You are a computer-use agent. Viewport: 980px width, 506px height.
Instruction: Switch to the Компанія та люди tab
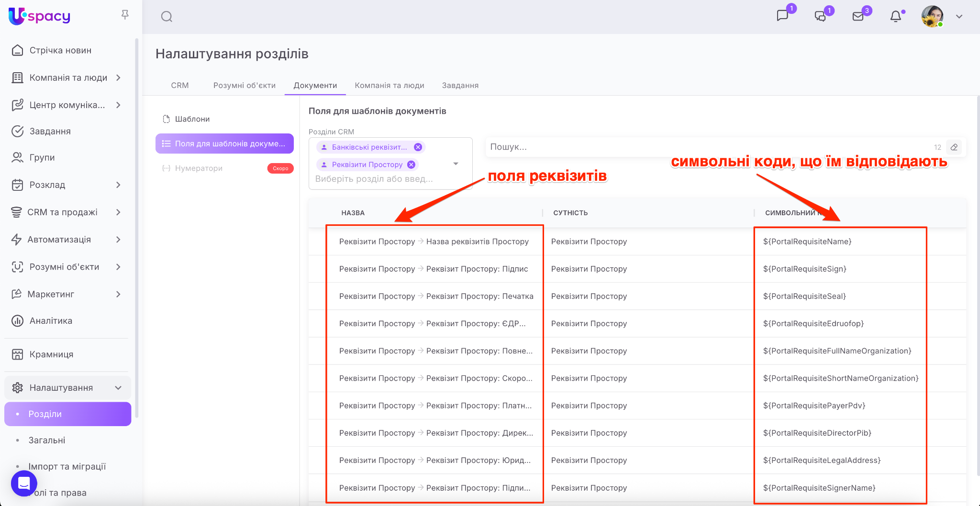(390, 85)
